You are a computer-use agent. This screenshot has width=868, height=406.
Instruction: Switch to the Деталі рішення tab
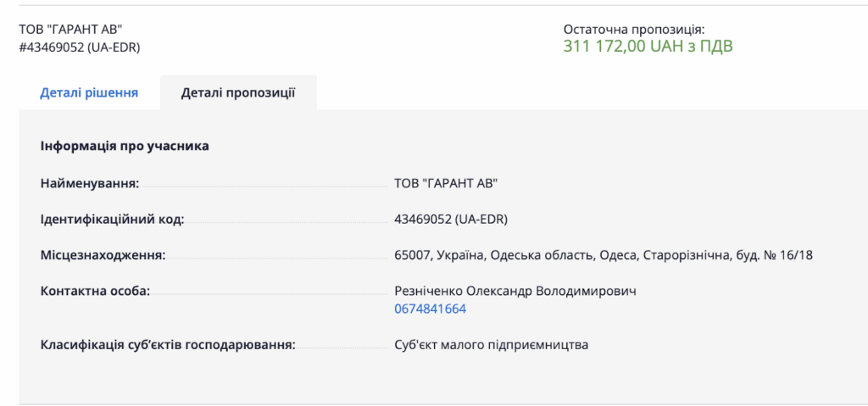coord(88,92)
